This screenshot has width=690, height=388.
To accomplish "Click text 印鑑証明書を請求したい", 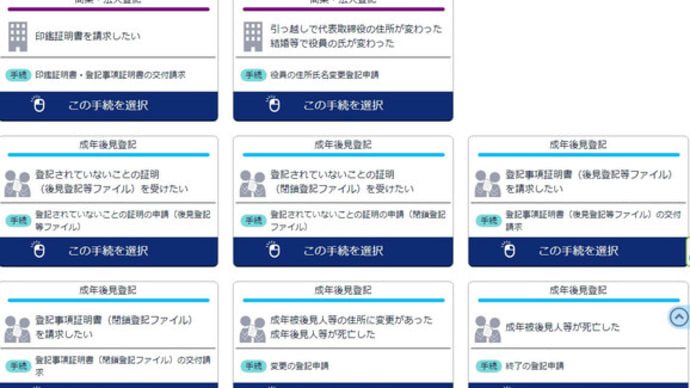I will pos(88,36).
